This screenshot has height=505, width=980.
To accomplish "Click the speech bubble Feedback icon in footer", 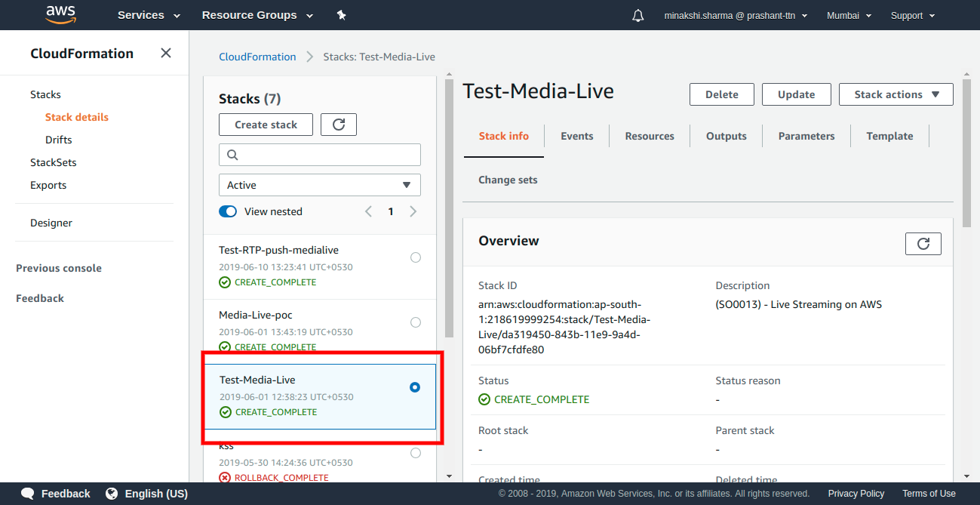I will (28, 494).
